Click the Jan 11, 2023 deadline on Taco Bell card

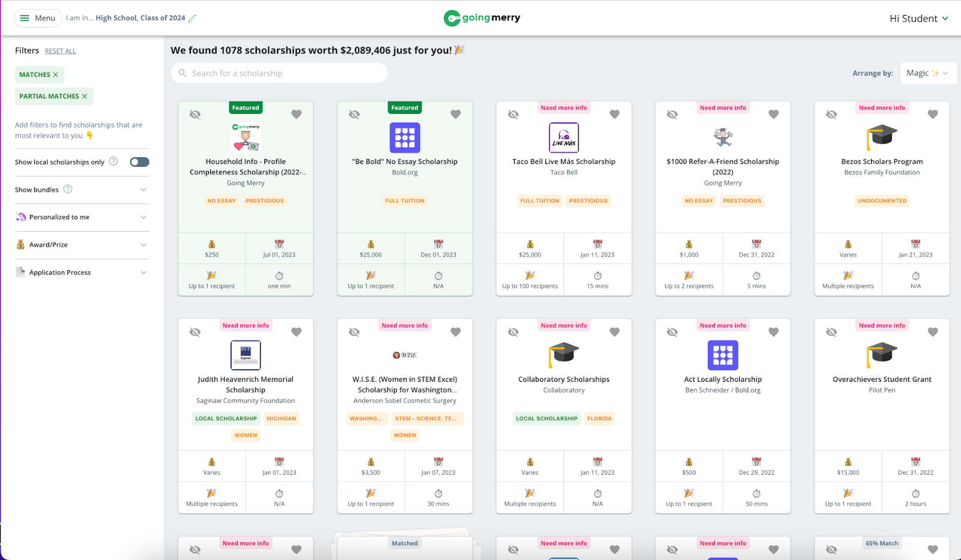597,255
